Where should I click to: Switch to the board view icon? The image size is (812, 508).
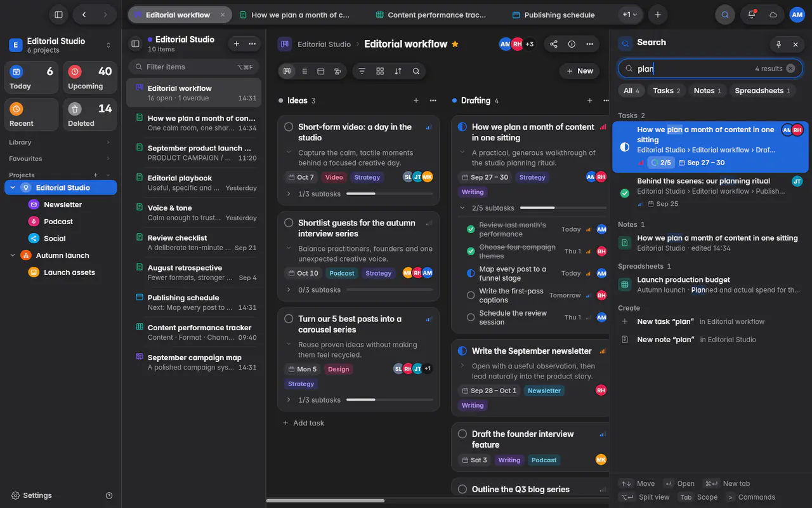[287, 71]
